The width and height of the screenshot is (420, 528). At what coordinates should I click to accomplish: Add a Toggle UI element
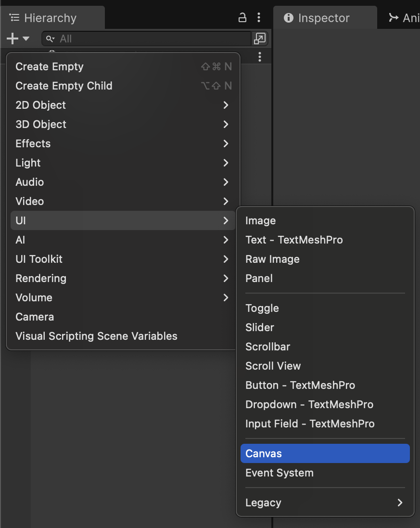262,308
